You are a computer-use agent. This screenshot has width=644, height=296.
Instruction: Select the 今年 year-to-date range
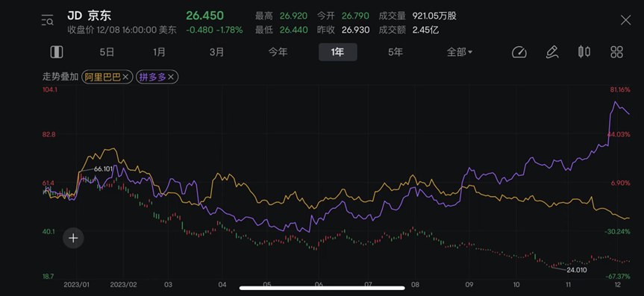point(278,52)
